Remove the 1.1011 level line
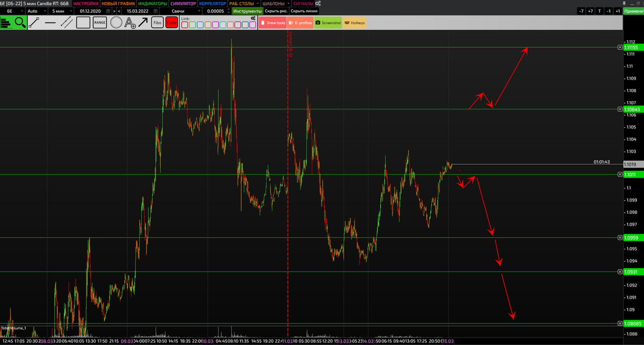This screenshot has height=345, width=644. pos(620,175)
